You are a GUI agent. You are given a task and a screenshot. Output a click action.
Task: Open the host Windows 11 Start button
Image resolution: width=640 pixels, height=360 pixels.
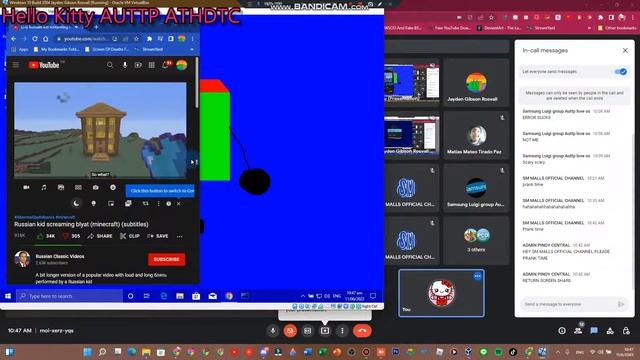click(87, 352)
